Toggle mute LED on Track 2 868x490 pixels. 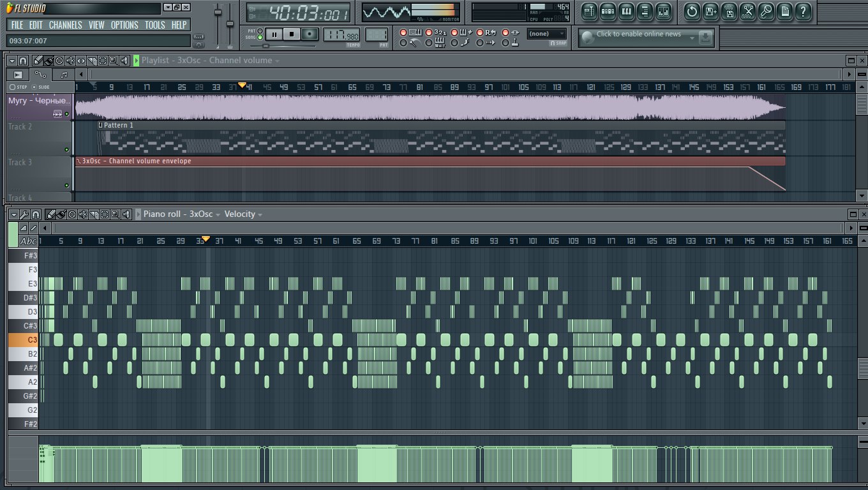[x=66, y=150]
